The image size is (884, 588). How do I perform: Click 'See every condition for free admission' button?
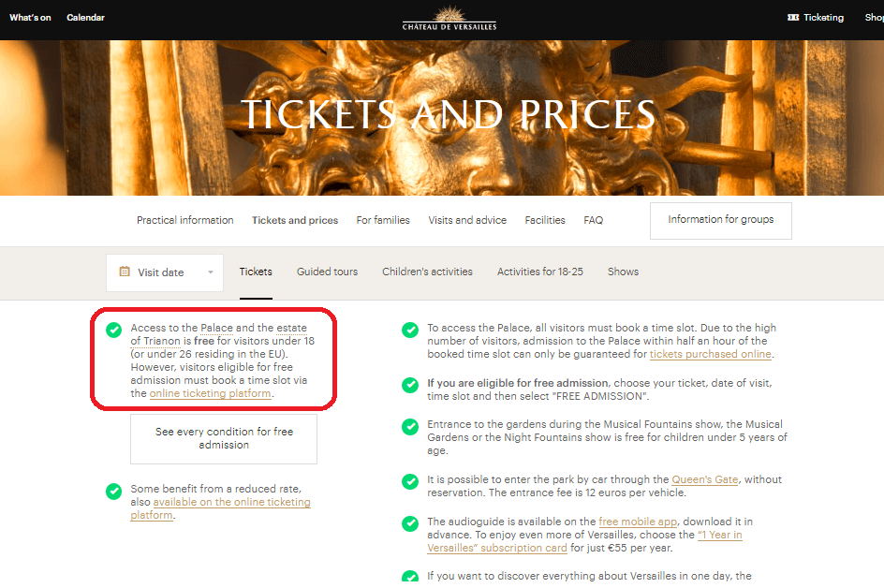tap(224, 438)
